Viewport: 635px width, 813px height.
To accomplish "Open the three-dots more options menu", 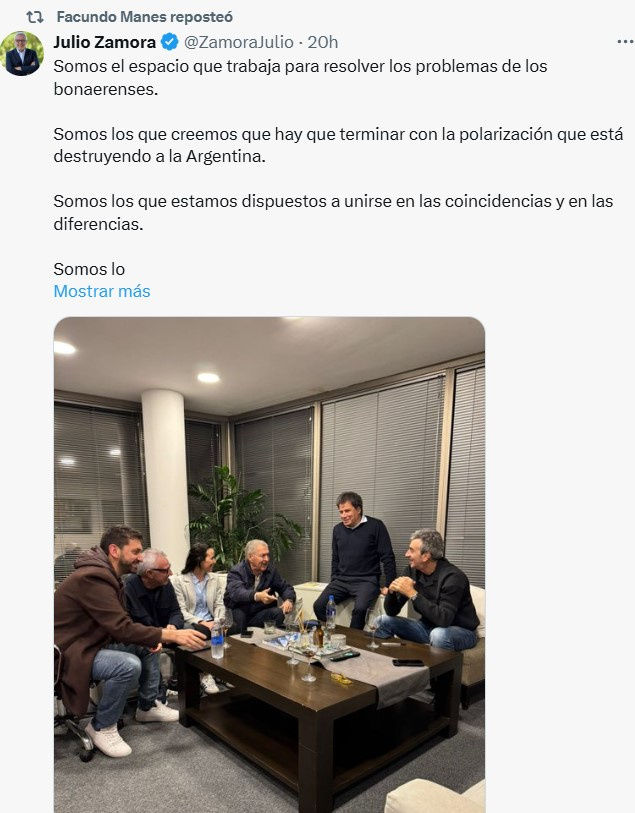I will [x=625, y=41].
